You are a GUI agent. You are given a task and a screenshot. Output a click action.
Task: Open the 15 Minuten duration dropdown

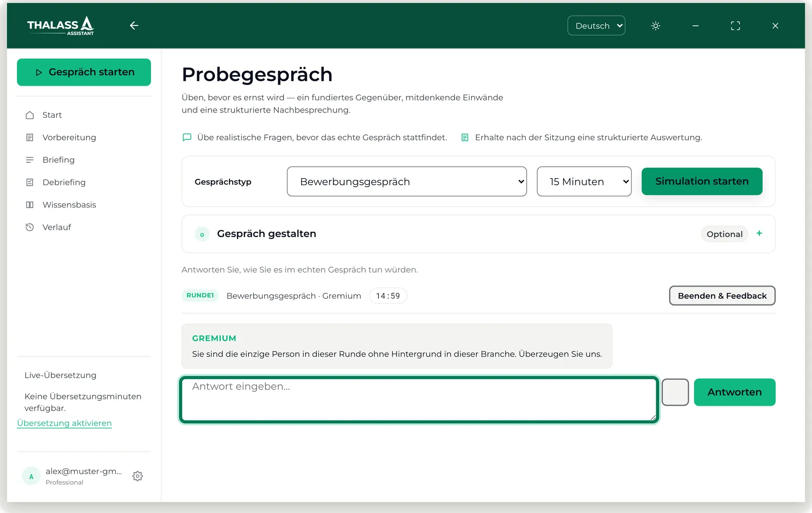584,181
